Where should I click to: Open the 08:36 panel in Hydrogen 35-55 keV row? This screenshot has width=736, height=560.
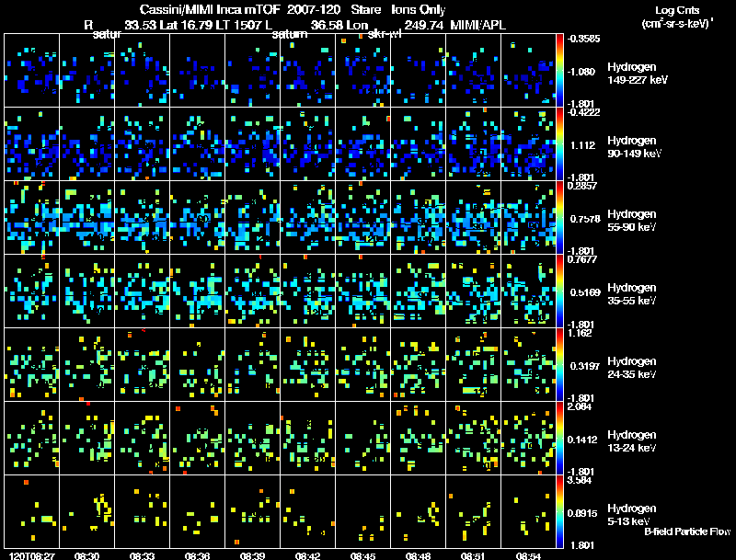coord(197,291)
